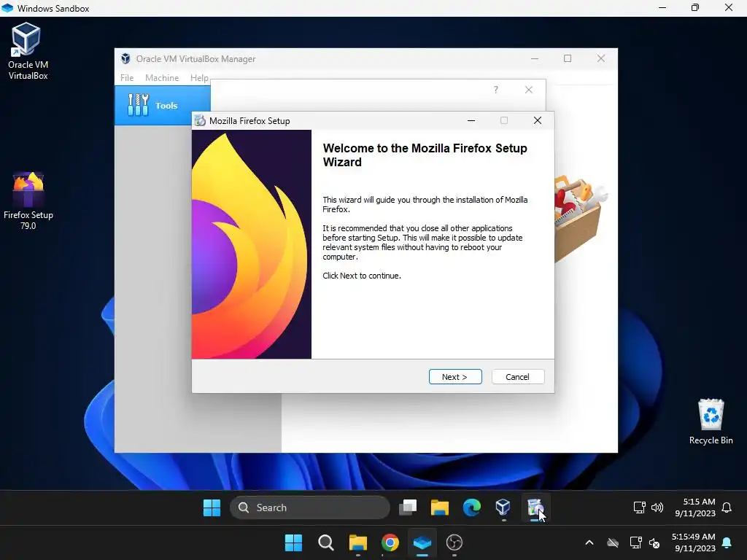Close the VirtualBox inner dialog
This screenshot has height=560, width=747.
tap(529, 90)
